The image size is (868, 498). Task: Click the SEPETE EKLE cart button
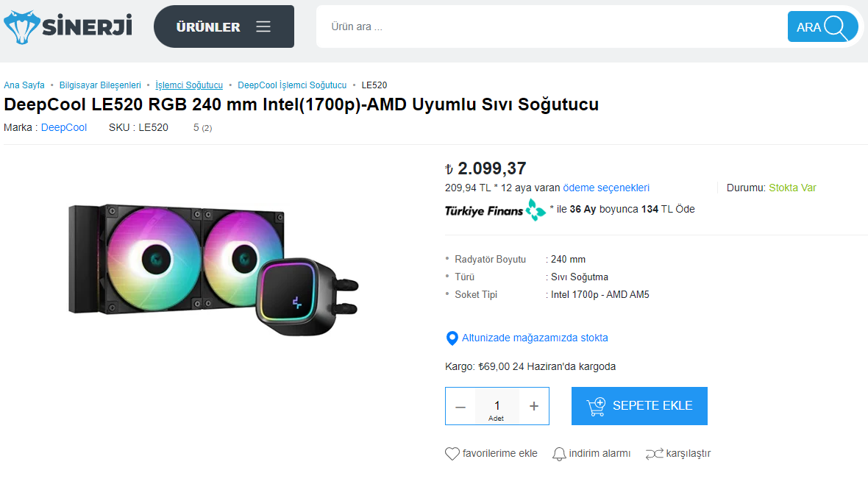[x=639, y=406]
